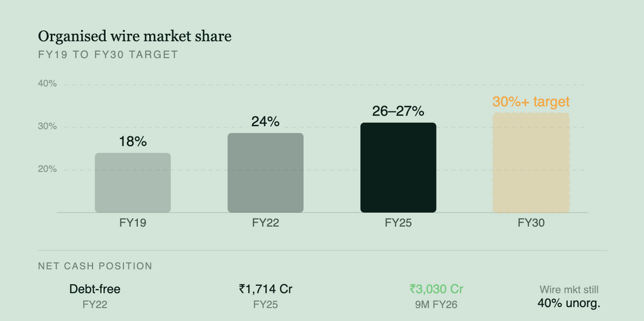Click the FY19 light green bar
644x321 pixels.
(x=133, y=183)
